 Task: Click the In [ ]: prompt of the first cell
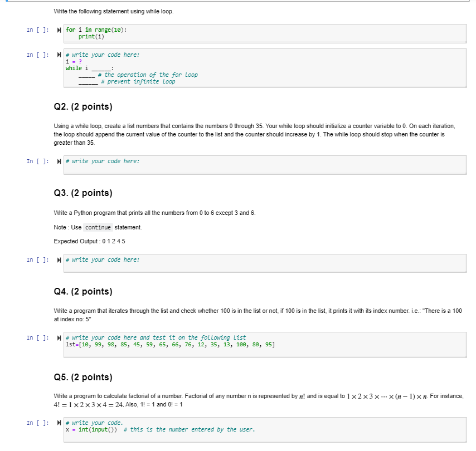click(x=36, y=30)
